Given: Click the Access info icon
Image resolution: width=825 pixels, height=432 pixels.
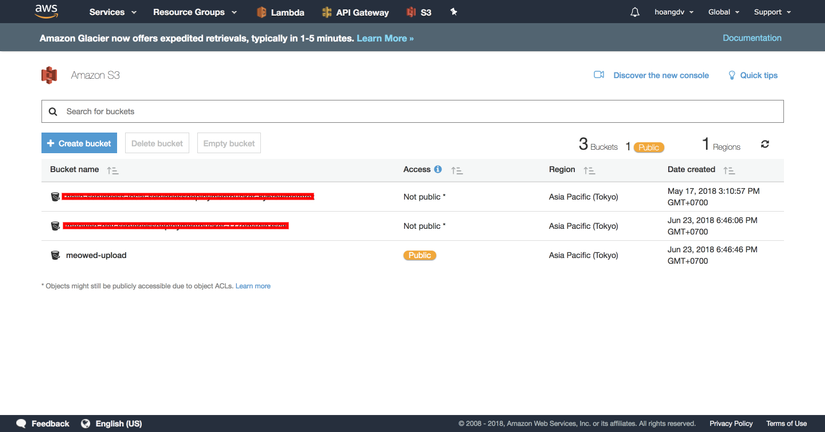Looking at the screenshot, I should [438, 169].
